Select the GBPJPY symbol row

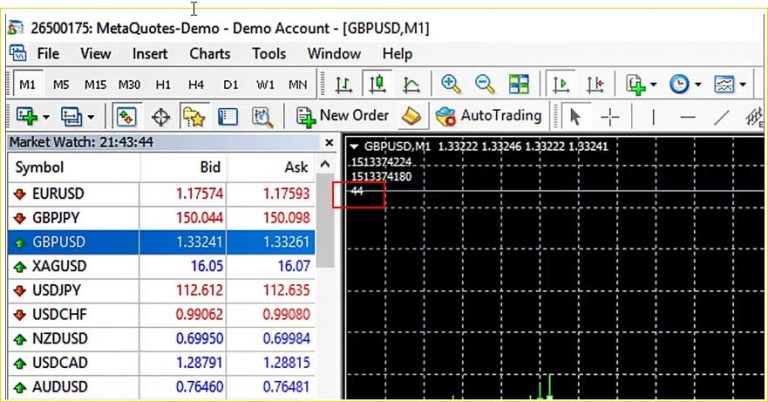pos(162,218)
